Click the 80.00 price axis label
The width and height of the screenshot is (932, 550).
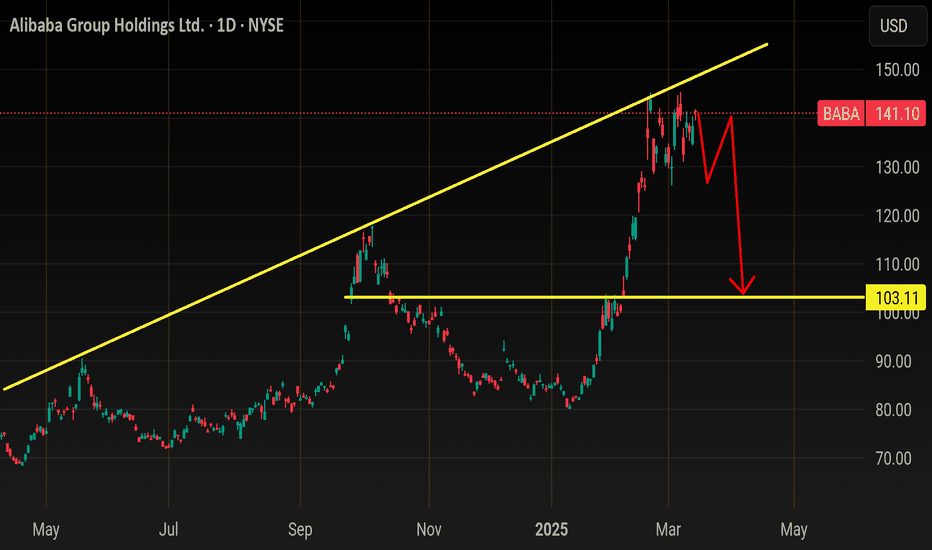pos(893,410)
